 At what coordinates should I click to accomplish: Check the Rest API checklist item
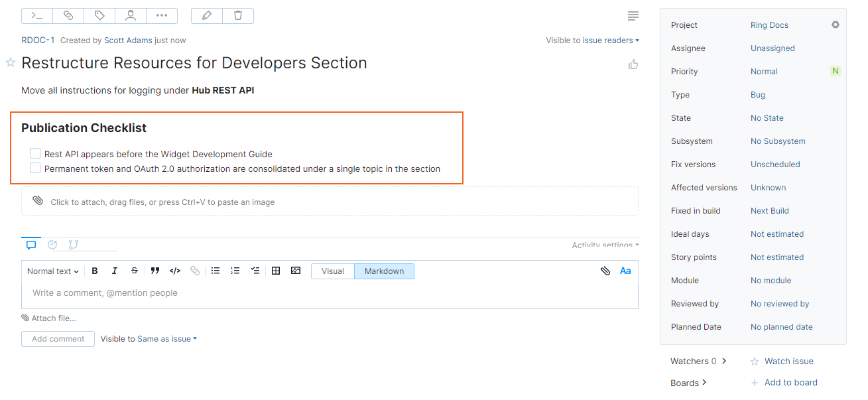34,153
